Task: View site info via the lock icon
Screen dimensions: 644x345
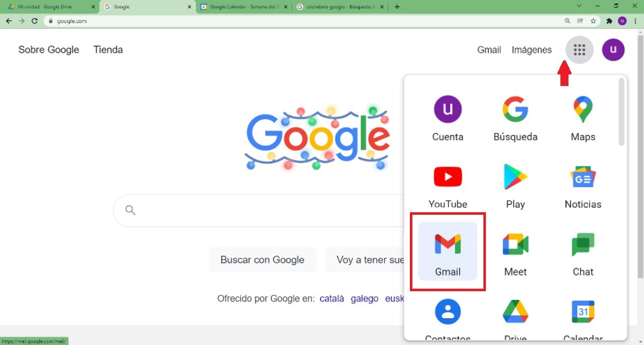Action: [x=51, y=21]
